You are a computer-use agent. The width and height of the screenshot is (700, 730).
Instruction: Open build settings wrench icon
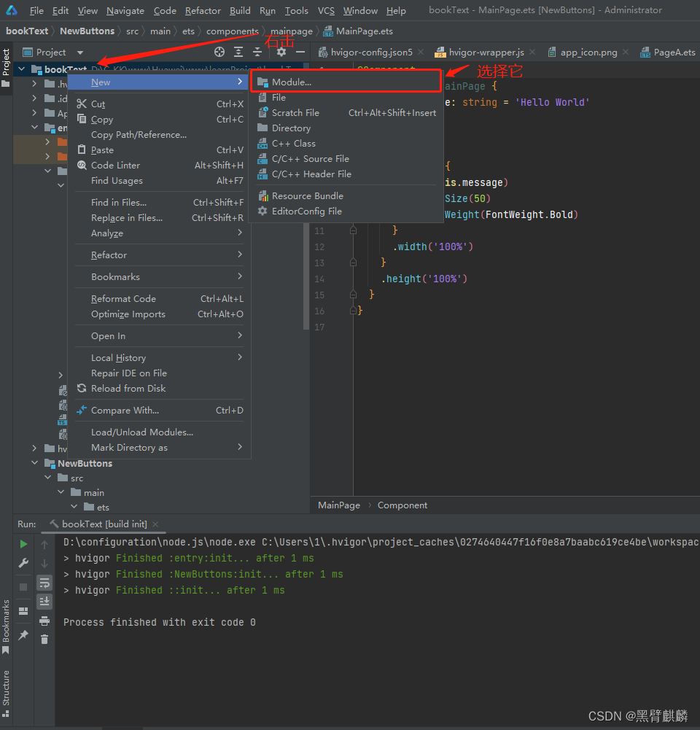[x=23, y=563]
